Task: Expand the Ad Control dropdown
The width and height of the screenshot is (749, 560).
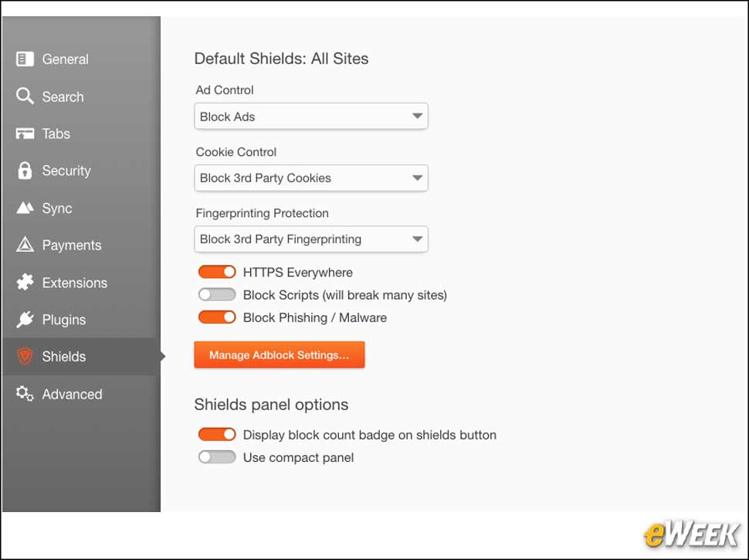Action: pyautogui.click(x=311, y=116)
